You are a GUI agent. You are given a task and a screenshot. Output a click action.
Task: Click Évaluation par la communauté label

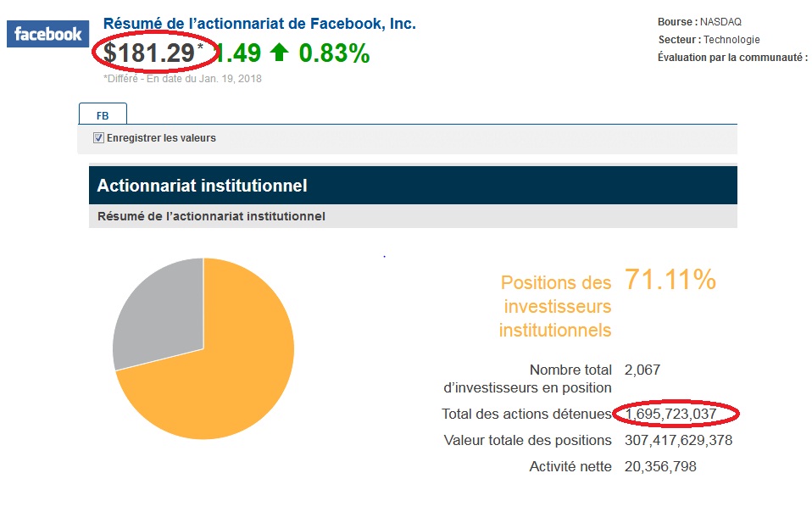tap(733, 57)
